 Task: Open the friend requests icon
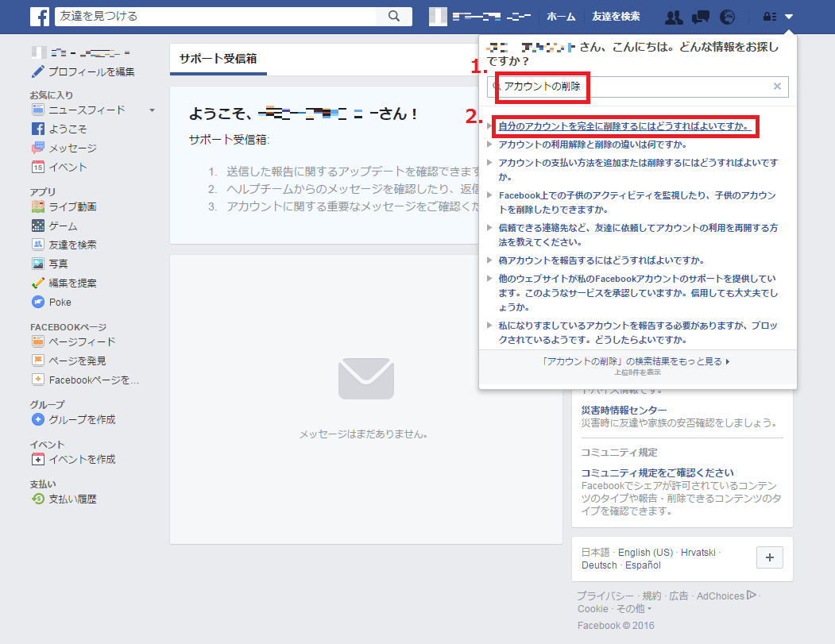[674, 17]
